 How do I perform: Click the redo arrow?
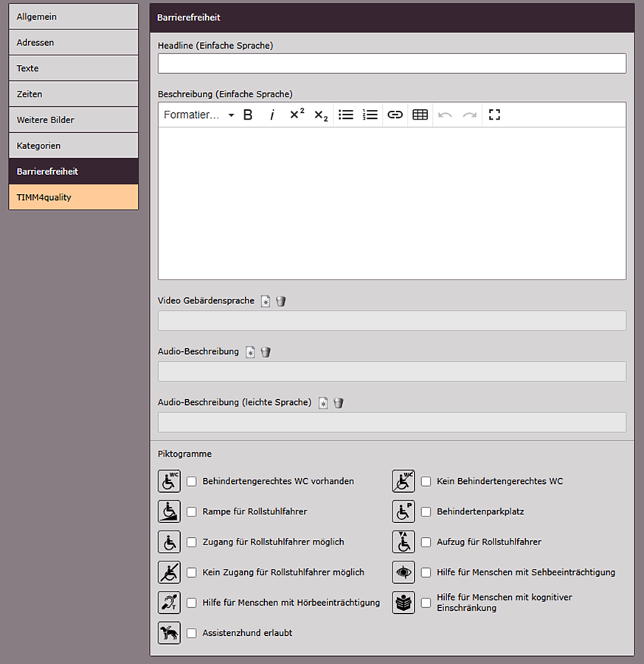[x=470, y=115]
